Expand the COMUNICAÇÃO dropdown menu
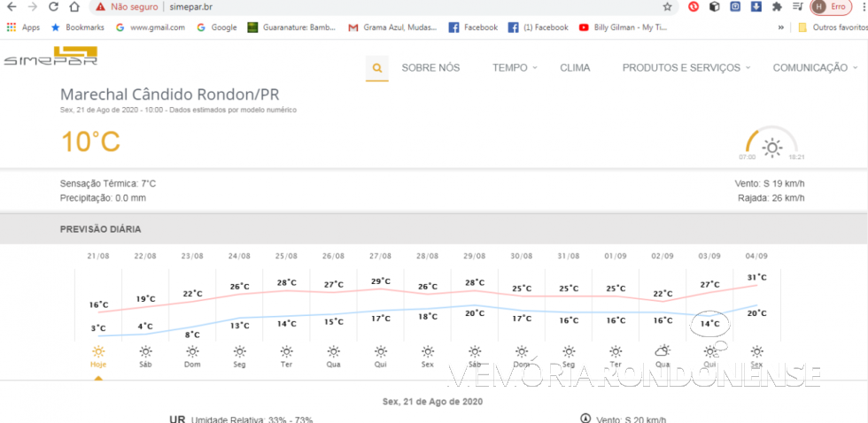The width and height of the screenshot is (868, 423). click(x=814, y=68)
